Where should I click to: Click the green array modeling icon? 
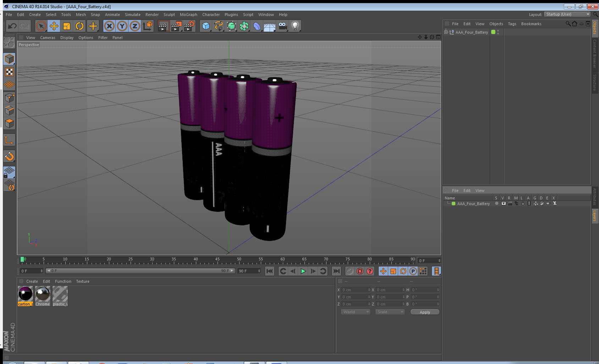244,26
